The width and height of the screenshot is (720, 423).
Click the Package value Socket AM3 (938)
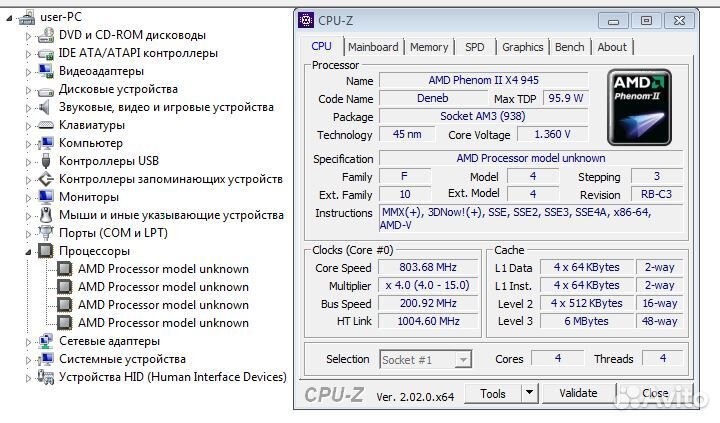484,116
